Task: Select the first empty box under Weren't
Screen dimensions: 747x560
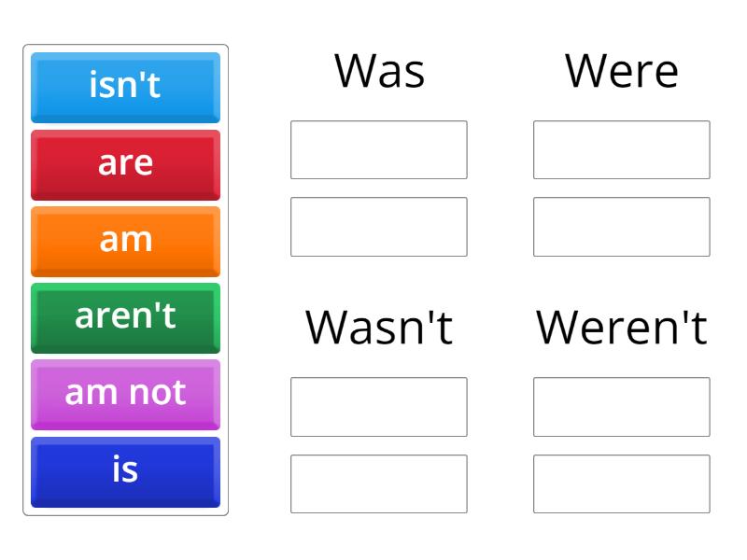Action: 622,405
